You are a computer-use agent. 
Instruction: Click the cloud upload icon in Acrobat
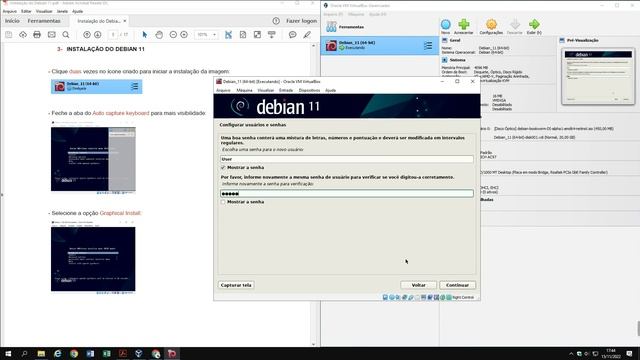coord(23,35)
